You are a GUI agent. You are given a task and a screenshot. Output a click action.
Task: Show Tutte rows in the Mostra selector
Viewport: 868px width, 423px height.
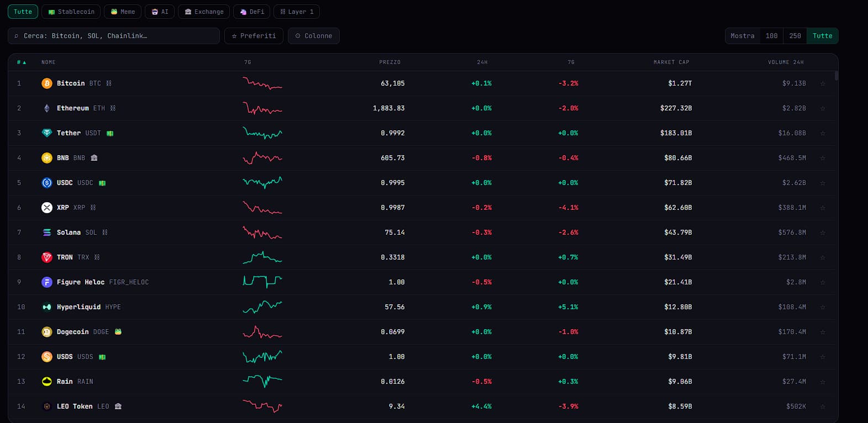tap(823, 36)
